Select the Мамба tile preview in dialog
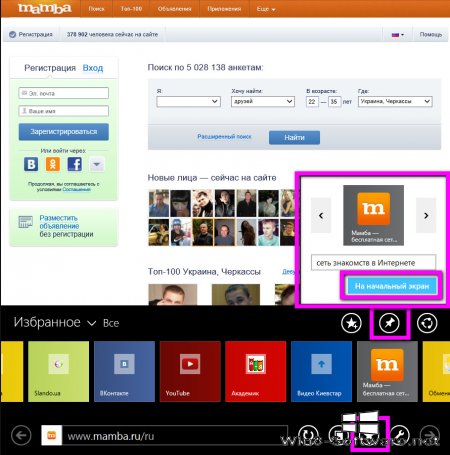The height and width of the screenshot is (455, 450). pos(373,215)
